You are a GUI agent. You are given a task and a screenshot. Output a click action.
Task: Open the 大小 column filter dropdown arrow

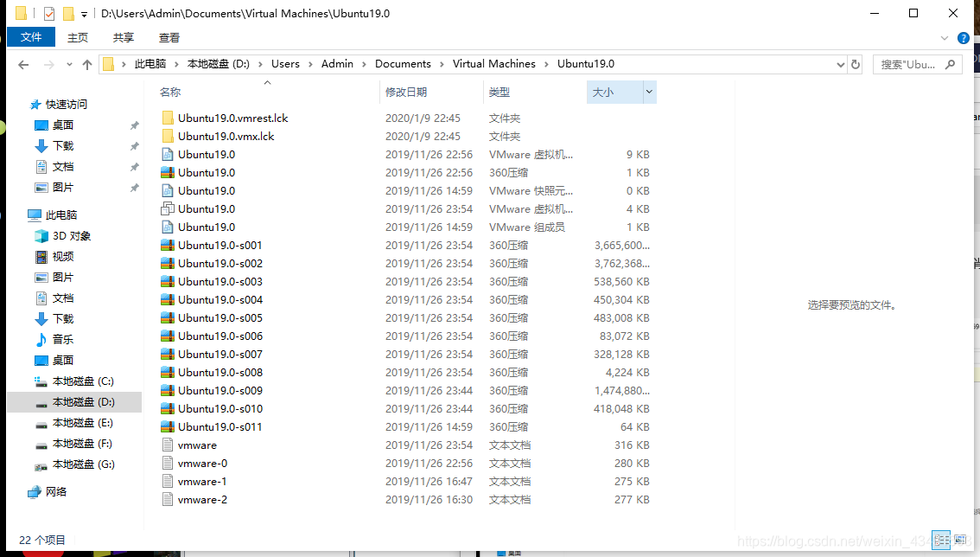pyautogui.click(x=649, y=92)
